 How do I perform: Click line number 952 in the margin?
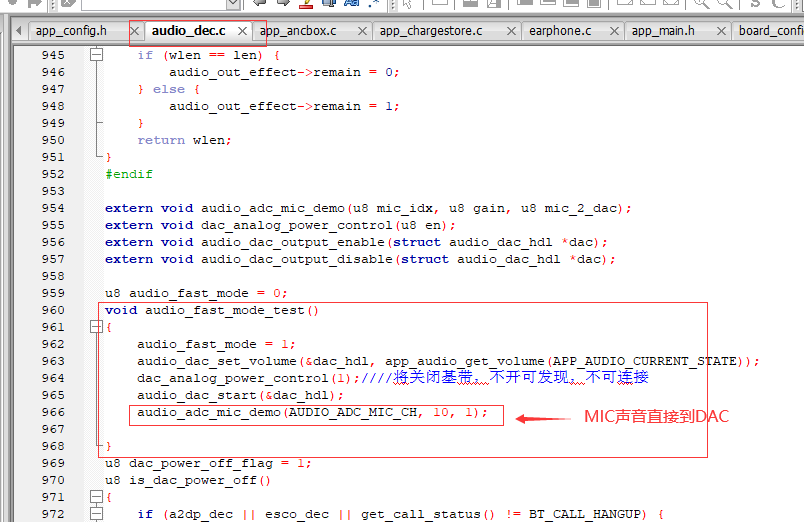[53, 174]
